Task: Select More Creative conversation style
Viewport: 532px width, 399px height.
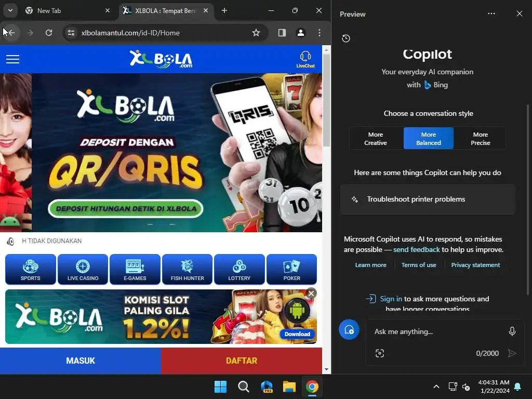Action: pos(376,138)
